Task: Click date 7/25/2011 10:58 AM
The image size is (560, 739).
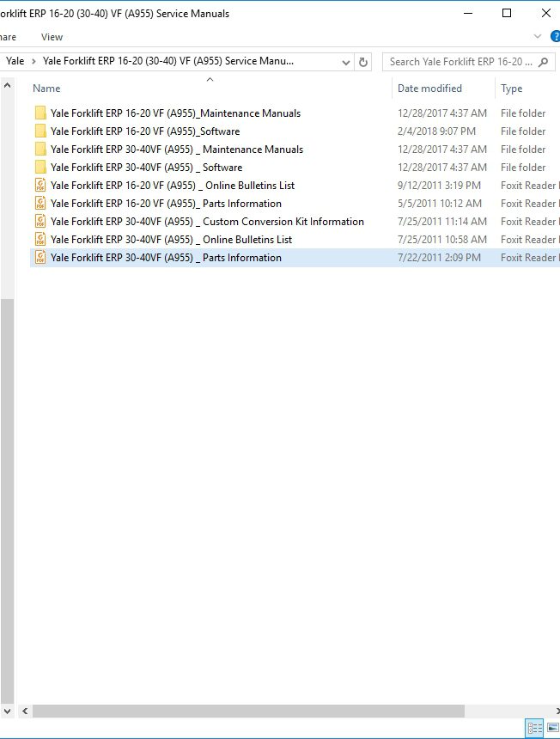Action: [441, 240]
